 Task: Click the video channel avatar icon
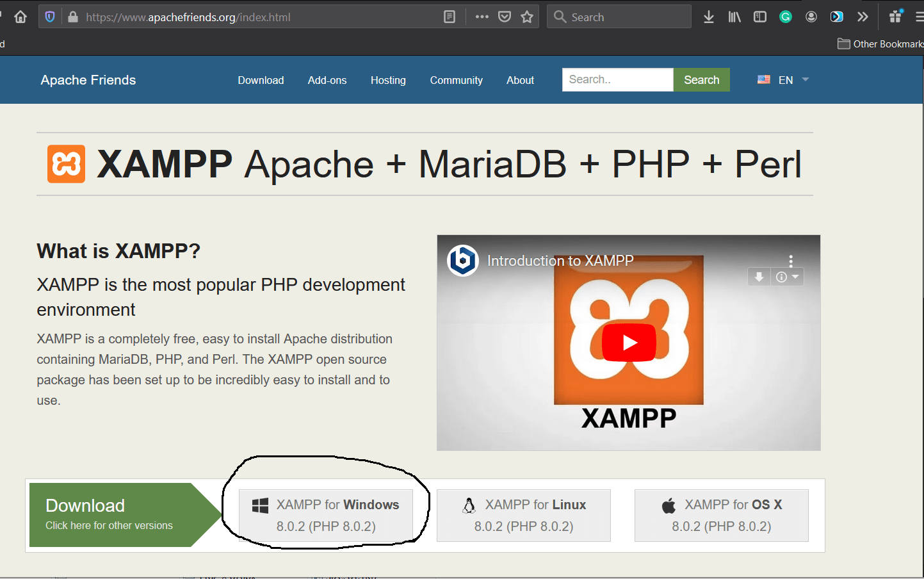click(x=463, y=261)
